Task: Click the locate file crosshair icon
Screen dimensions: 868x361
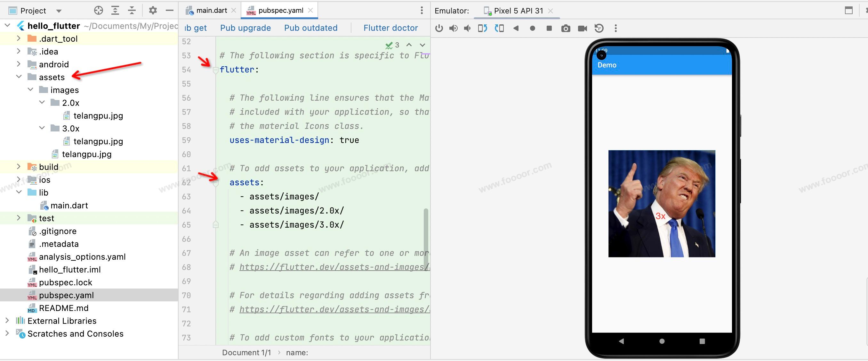Action: click(x=98, y=11)
